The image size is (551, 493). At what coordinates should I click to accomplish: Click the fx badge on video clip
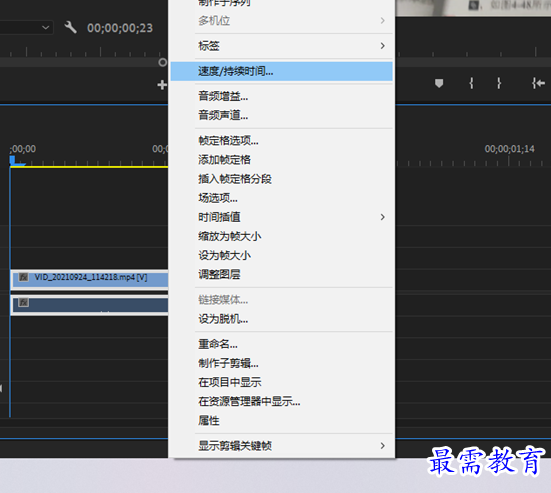24,277
